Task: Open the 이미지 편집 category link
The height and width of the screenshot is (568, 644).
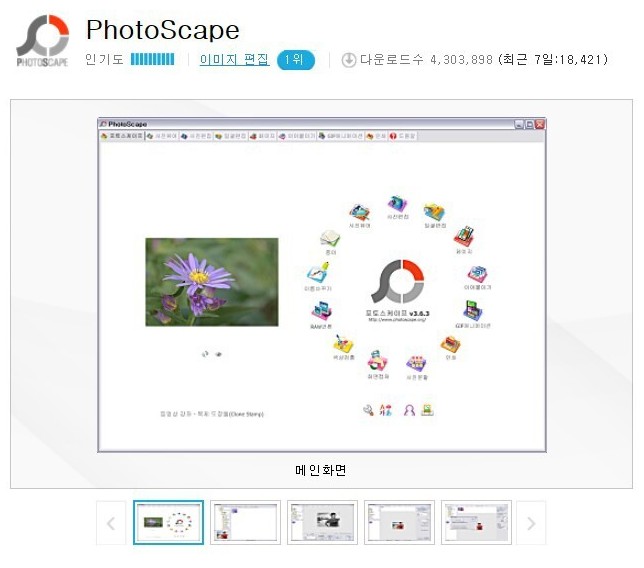Action: (x=235, y=60)
